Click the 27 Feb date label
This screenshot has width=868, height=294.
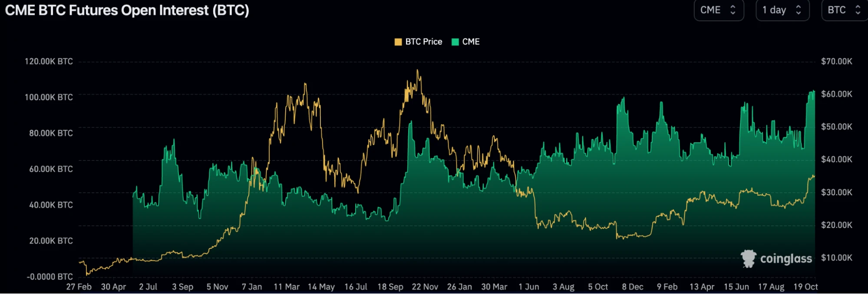(79, 287)
